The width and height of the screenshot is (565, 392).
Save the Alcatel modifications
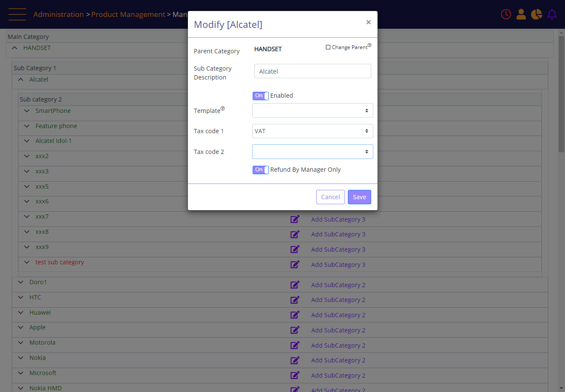point(359,197)
